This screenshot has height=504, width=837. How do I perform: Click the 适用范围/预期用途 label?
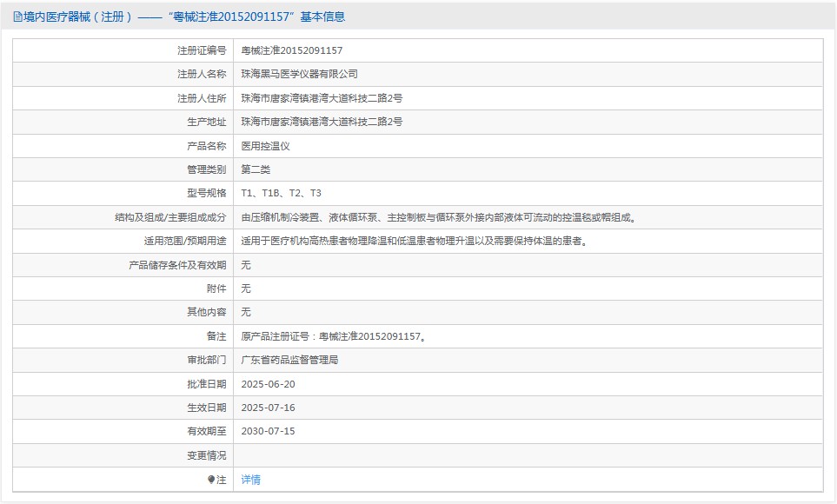click(x=185, y=241)
